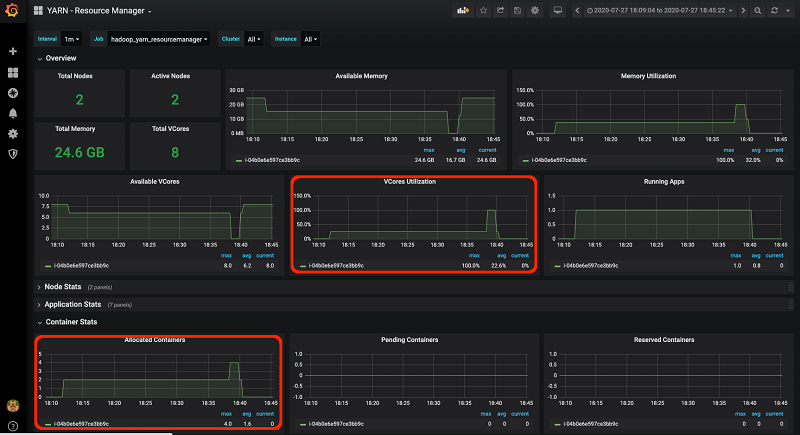Open the Interval 1m dropdown
800x435 pixels.
click(x=71, y=39)
